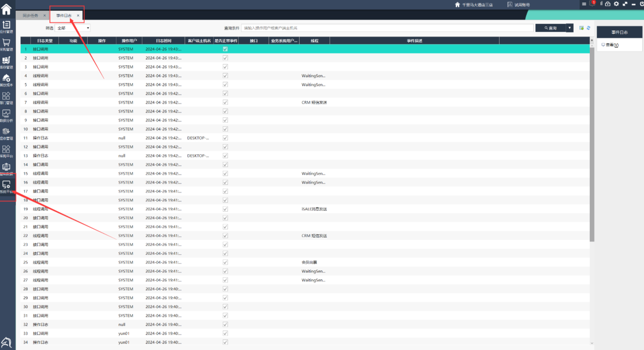Click 查看(V) in the right panel
644x350 pixels.
point(610,45)
